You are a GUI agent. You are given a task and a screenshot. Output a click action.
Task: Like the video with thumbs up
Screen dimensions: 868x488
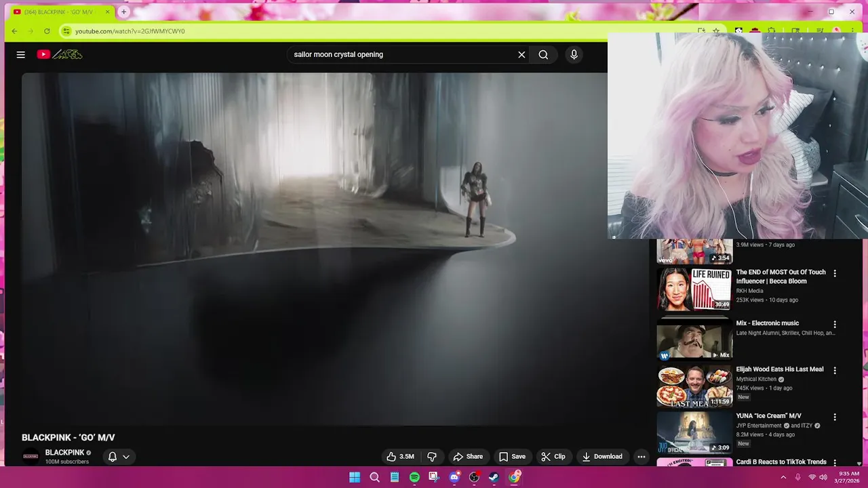400,456
